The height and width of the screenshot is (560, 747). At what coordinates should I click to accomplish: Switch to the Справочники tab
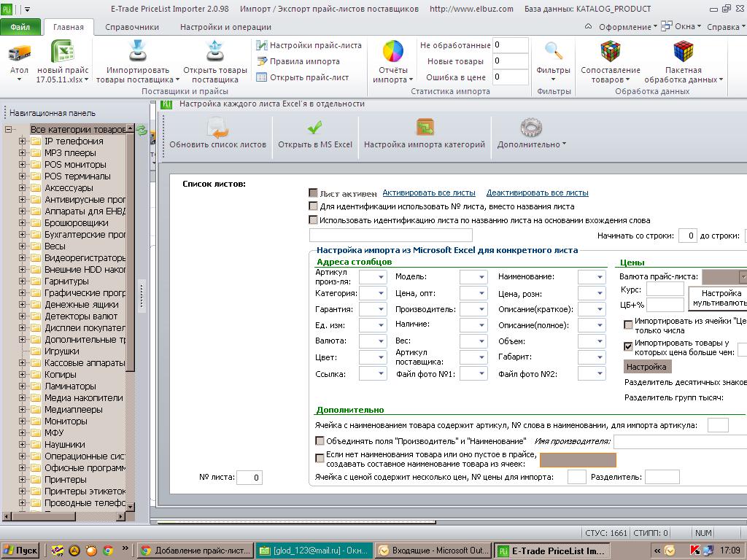132,27
